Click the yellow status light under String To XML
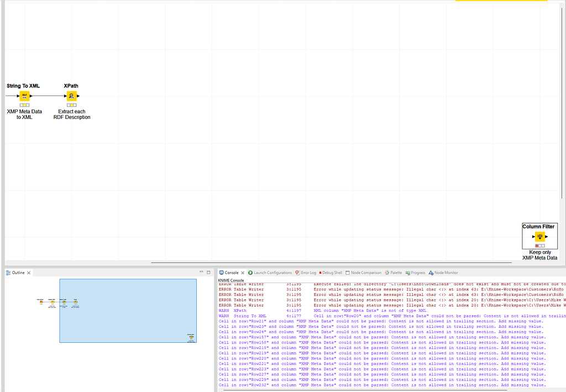 24,105
